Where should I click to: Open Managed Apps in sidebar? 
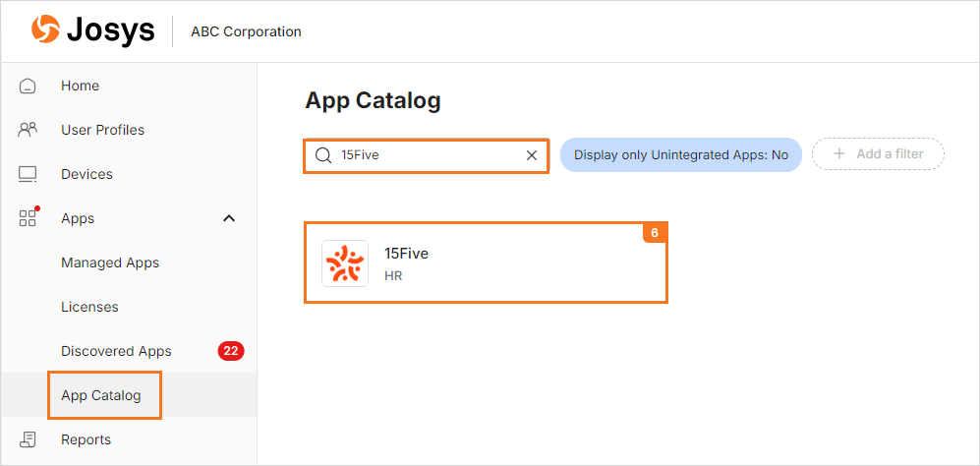(x=110, y=262)
